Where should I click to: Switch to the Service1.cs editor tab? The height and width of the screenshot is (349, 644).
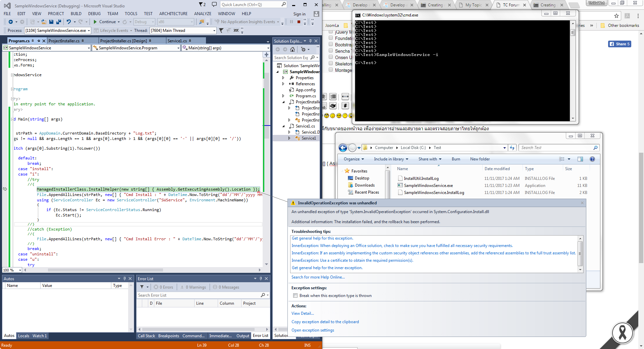click(x=177, y=41)
